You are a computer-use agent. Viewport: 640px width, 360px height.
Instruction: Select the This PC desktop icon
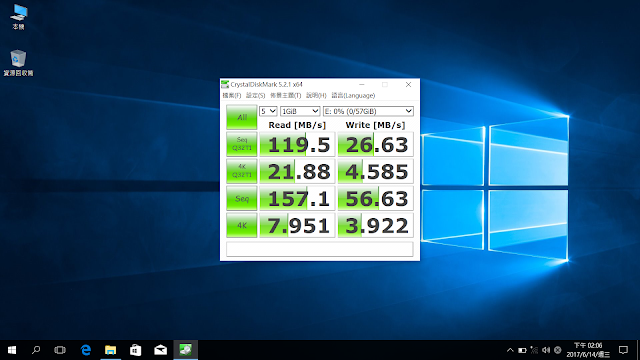[x=18, y=17]
